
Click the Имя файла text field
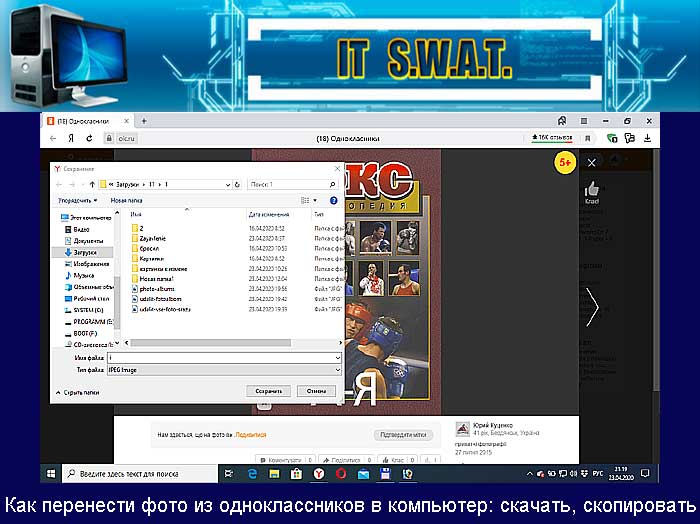pos(221,358)
